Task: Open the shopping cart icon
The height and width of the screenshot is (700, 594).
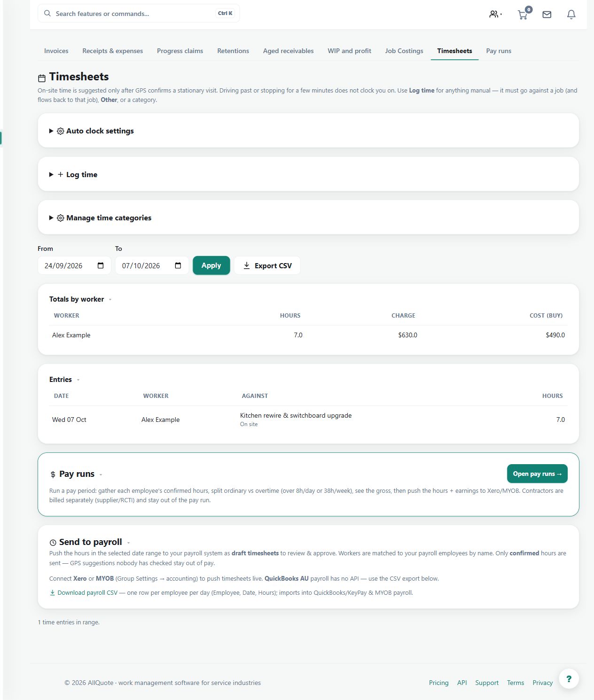Action: [523, 14]
